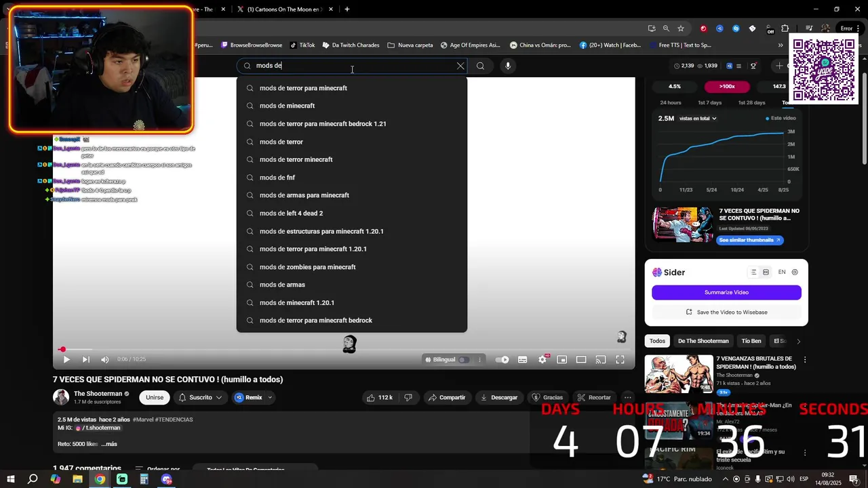Advance filter chips with right chevron

798,341
